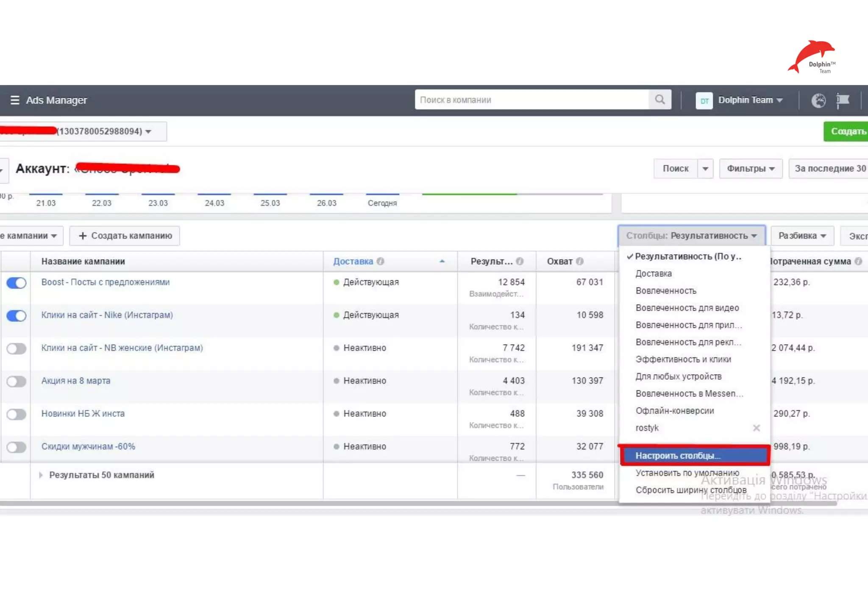Open the Скидки мужчинам -60% campaign link
Image resolution: width=868 pixels, height=601 pixels.
click(x=88, y=446)
